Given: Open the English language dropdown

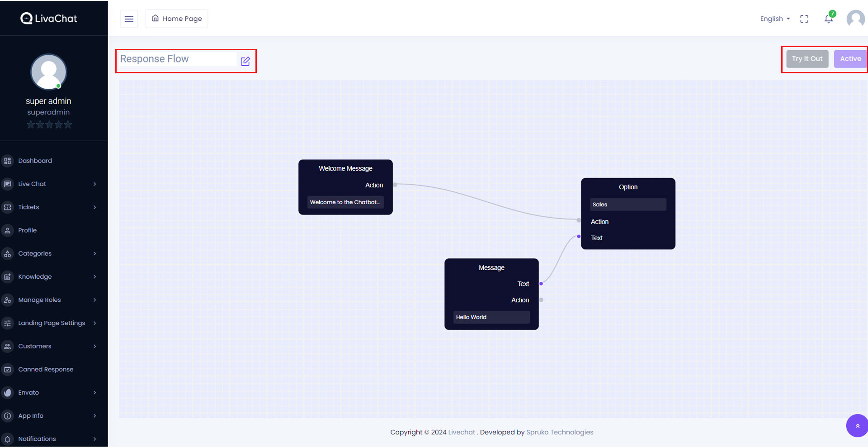Looking at the screenshot, I should (x=774, y=19).
